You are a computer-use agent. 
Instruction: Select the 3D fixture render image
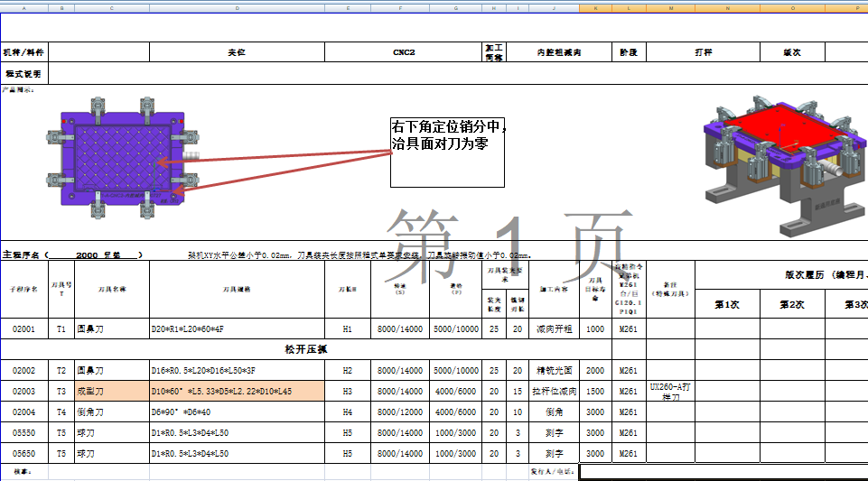pyautogui.click(x=785, y=165)
